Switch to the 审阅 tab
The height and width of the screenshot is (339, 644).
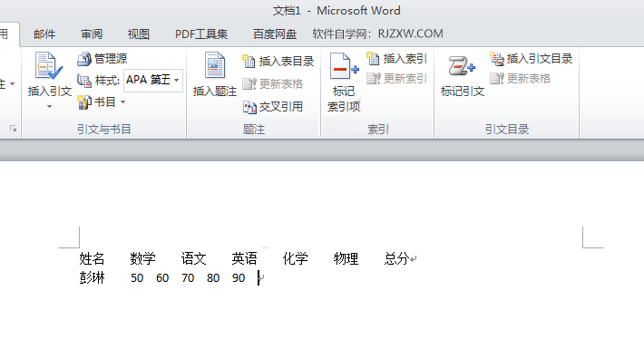(x=92, y=34)
